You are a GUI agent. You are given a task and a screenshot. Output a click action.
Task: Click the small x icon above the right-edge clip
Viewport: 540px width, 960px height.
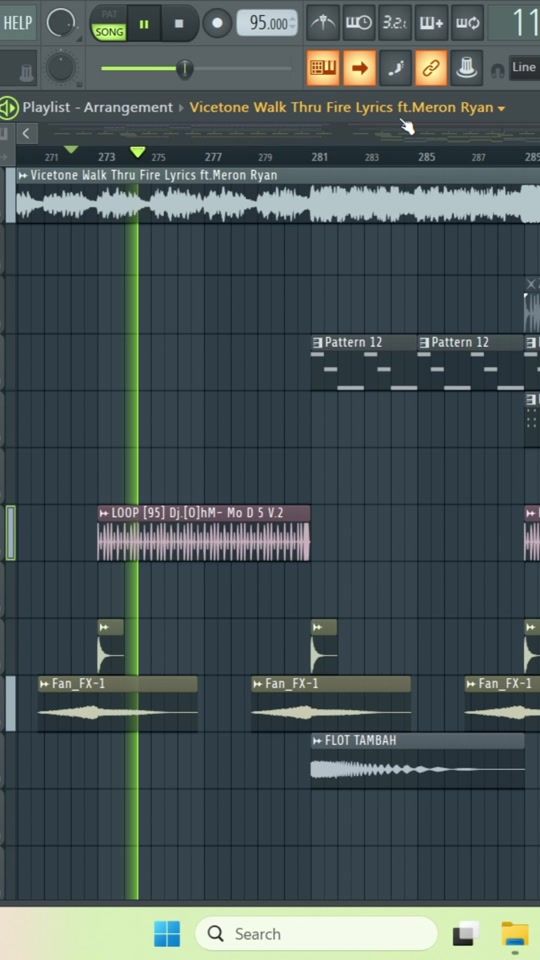[x=531, y=284]
